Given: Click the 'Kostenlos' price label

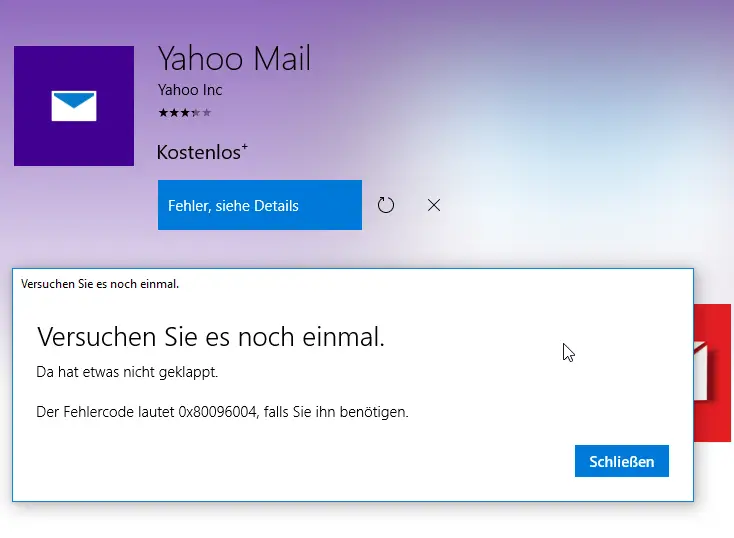Looking at the screenshot, I should tap(202, 153).
